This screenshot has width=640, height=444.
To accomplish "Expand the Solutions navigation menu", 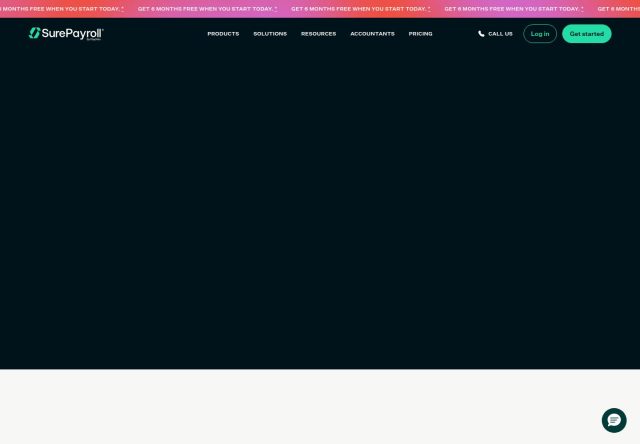I will coord(270,34).
